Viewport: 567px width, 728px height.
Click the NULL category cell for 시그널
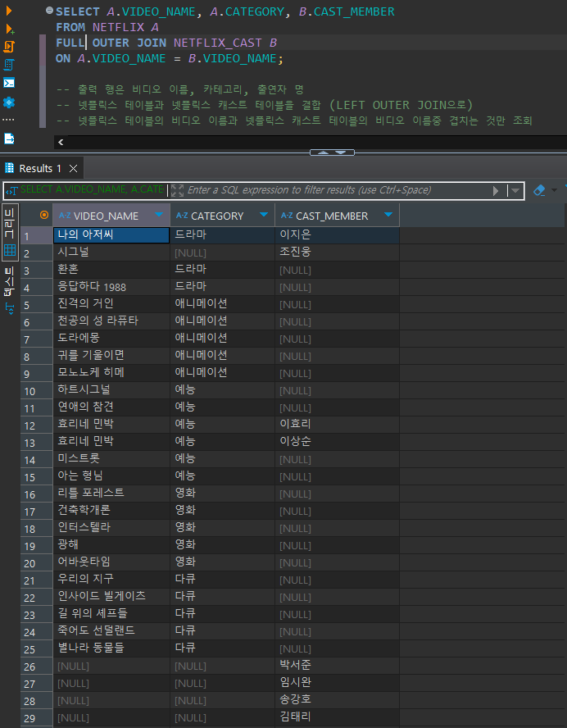(x=222, y=253)
